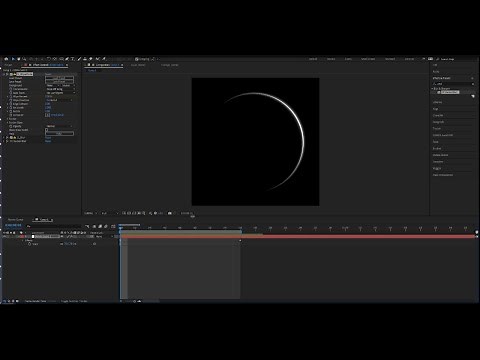The width and height of the screenshot is (480, 360).
Task: Click the Effects & Presets search field
Action: [x=453, y=84]
